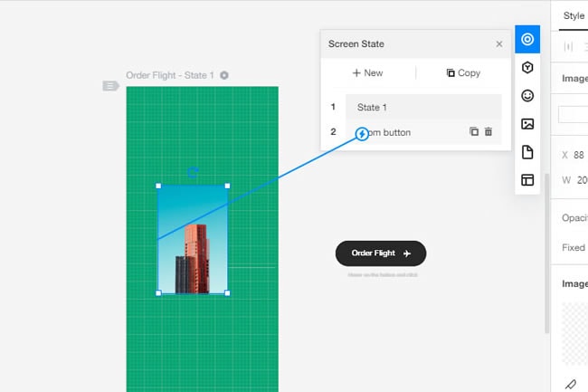
Task: Click the image preview thumbnail in Style panel
Action: (x=574, y=334)
